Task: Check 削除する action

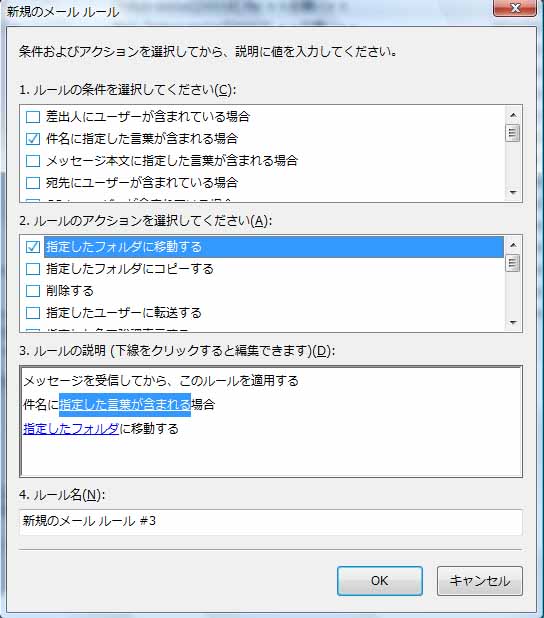Action: click(x=33, y=291)
